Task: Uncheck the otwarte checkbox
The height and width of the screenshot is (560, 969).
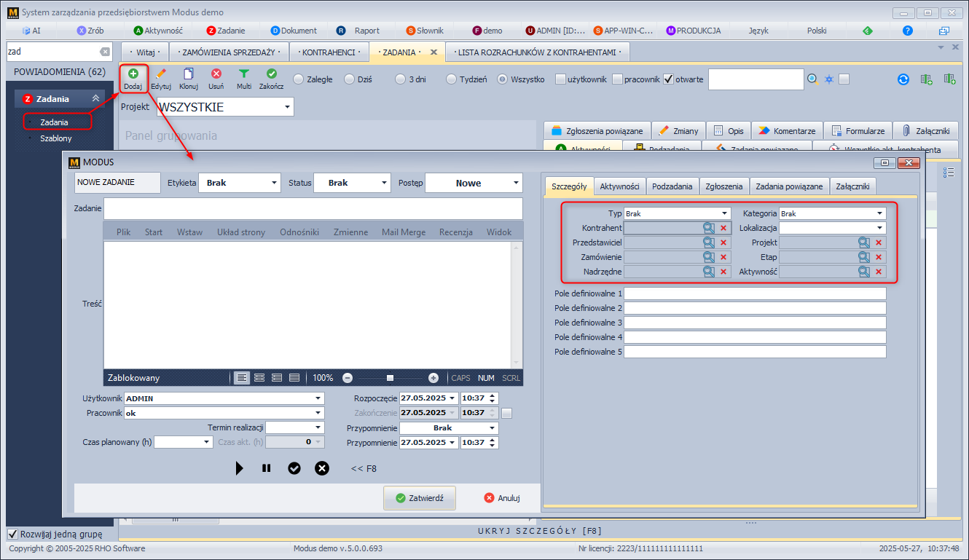Action: tap(668, 79)
